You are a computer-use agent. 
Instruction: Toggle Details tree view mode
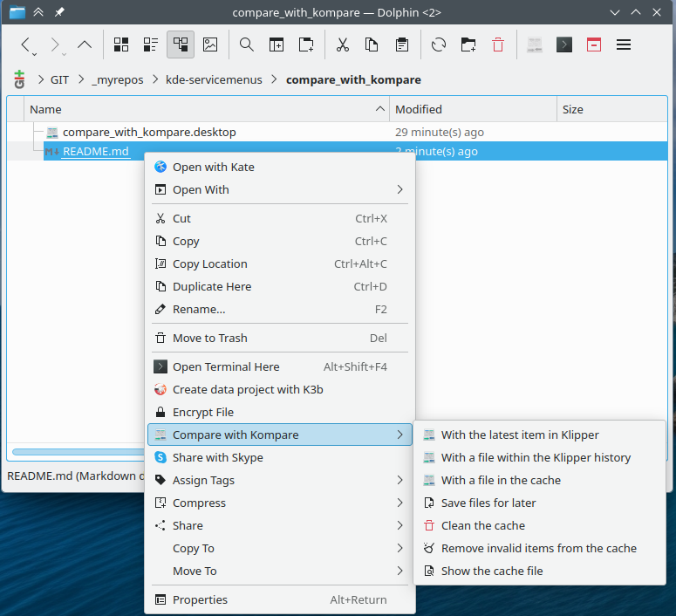tap(181, 44)
